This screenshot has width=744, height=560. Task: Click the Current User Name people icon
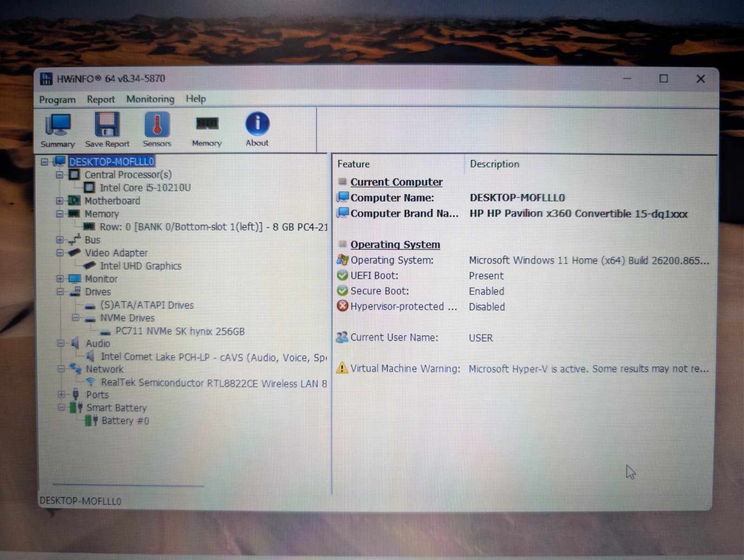coord(342,337)
